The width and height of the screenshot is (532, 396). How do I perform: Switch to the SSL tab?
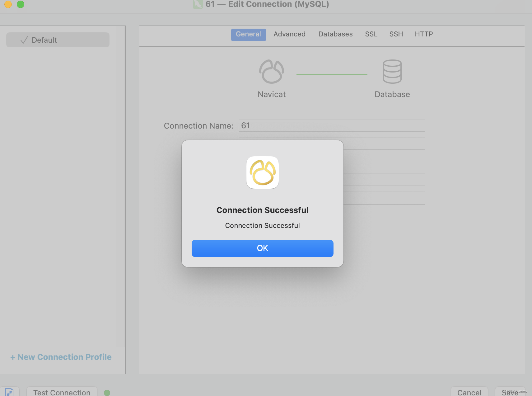(371, 34)
